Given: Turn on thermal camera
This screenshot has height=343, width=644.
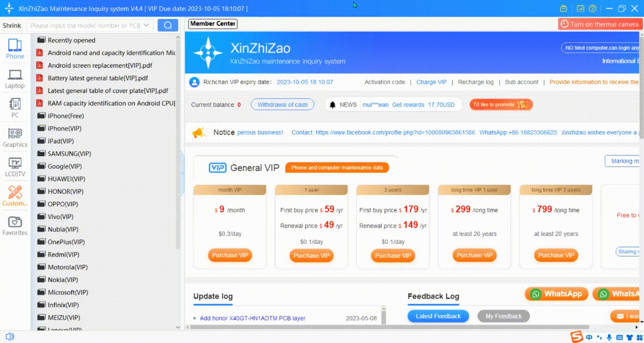Looking at the screenshot, I should (x=599, y=24).
